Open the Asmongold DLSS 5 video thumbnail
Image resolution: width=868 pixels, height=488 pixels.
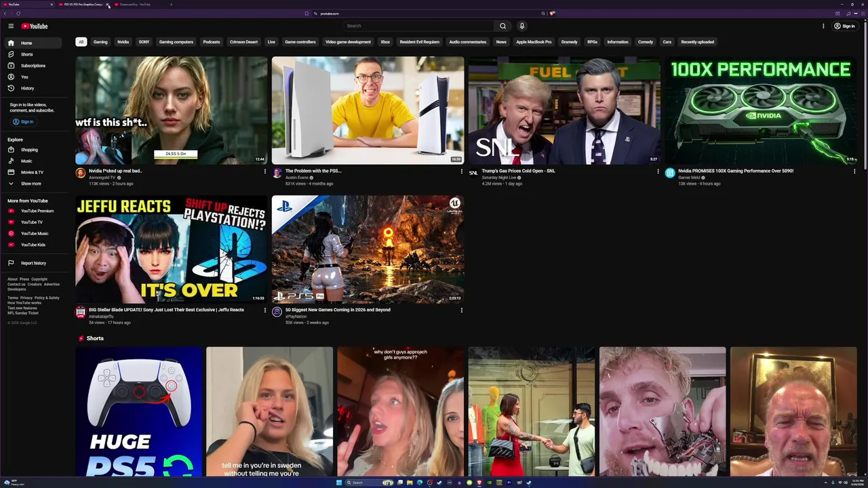(x=172, y=110)
